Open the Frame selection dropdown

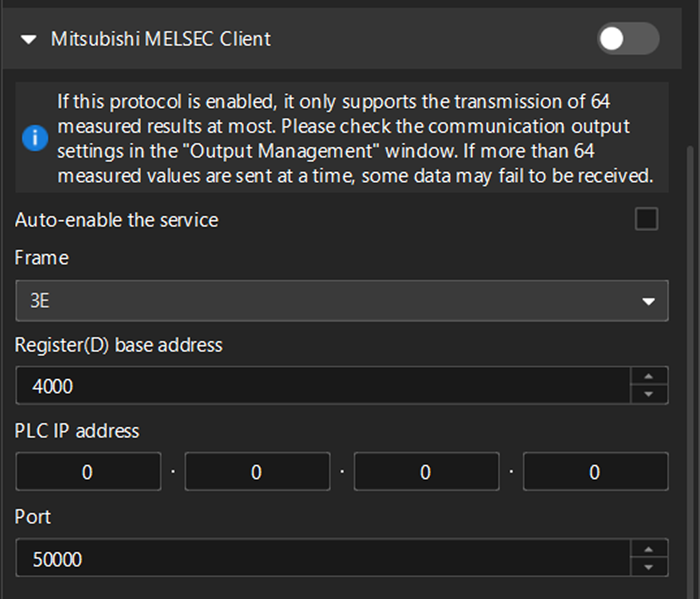tap(342, 301)
